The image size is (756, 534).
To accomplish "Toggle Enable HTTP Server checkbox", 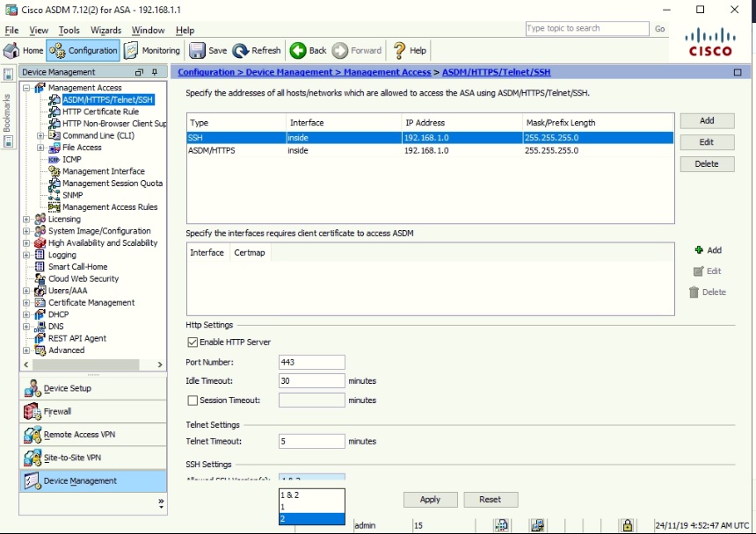I will coord(193,343).
